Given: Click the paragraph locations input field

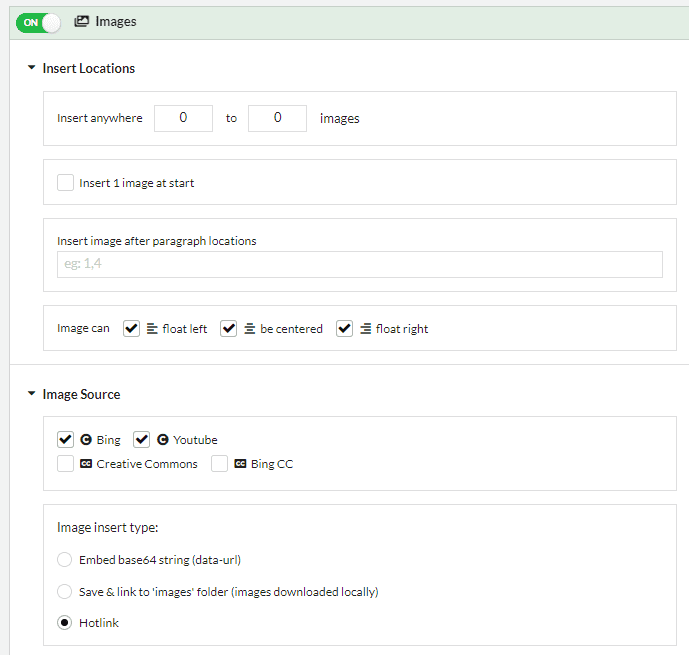Looking at the screenshot, I should (360, 264).
